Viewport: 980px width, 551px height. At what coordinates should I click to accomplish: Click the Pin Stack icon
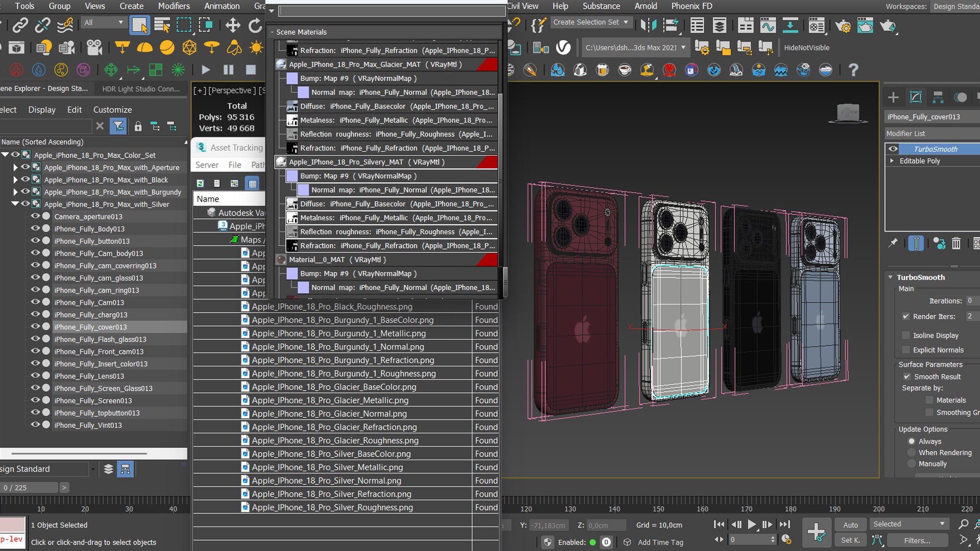pyautogui.click(x=893, y=243)
